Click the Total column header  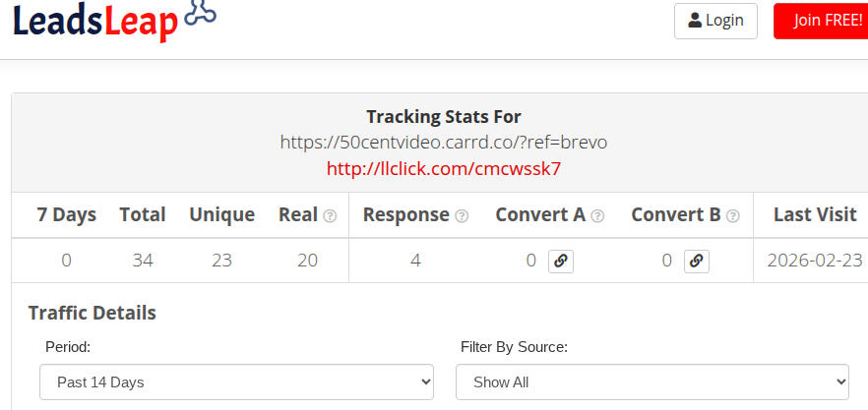(143, 214)
